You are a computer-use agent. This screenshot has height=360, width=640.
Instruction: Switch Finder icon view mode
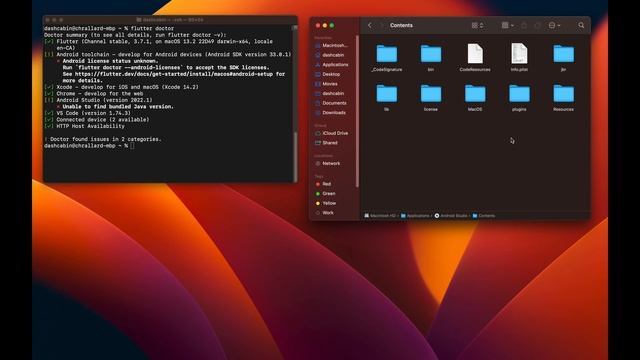tap(477, 25)
